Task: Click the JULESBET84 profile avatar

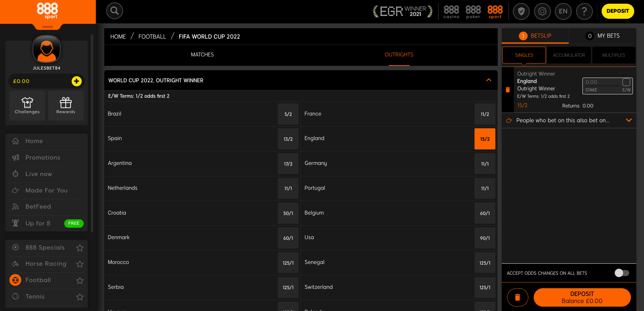Action: point(47,49)
